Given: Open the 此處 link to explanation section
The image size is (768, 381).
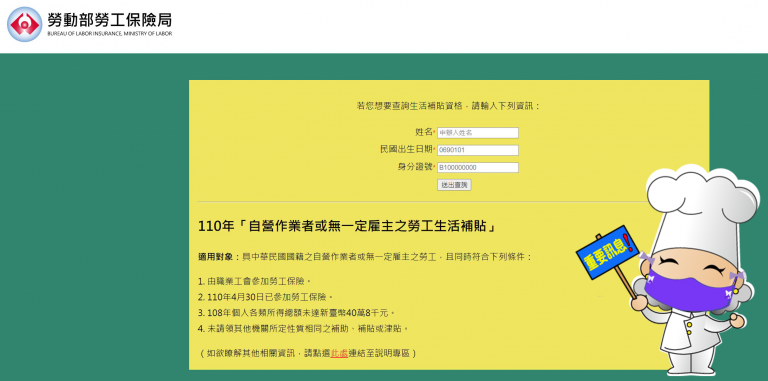Looking at the screenshot, I should [x=339, y=353].
